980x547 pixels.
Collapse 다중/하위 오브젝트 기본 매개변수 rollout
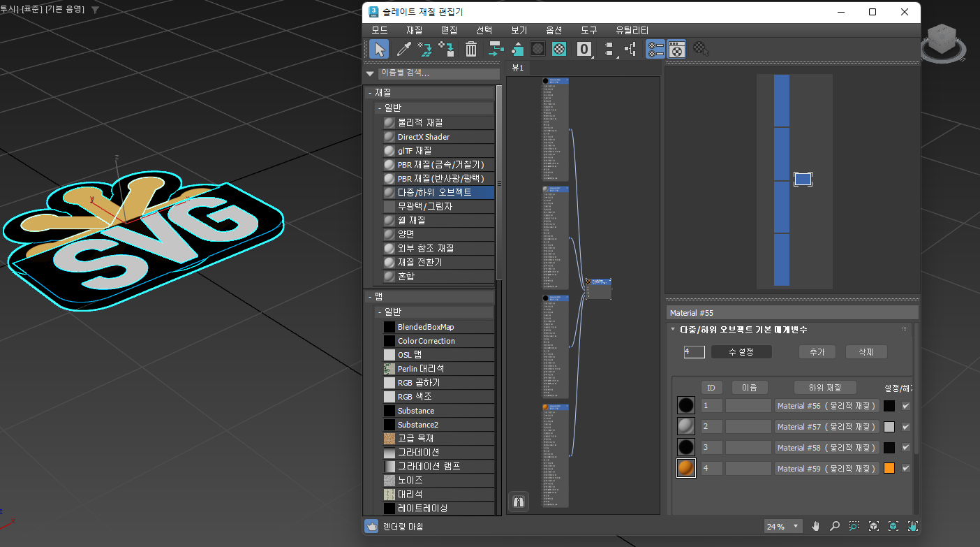(673, 329)
